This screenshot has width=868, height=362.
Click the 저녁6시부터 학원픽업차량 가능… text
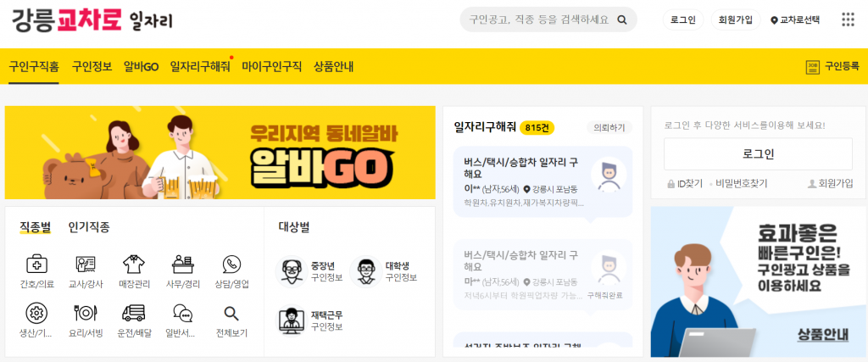[522, 296]
